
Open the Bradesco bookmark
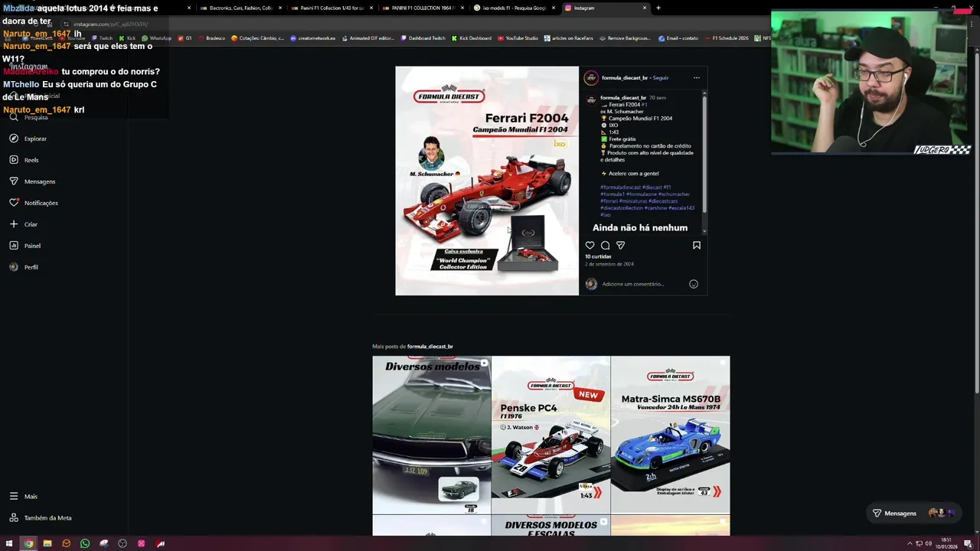click(211, 38)
